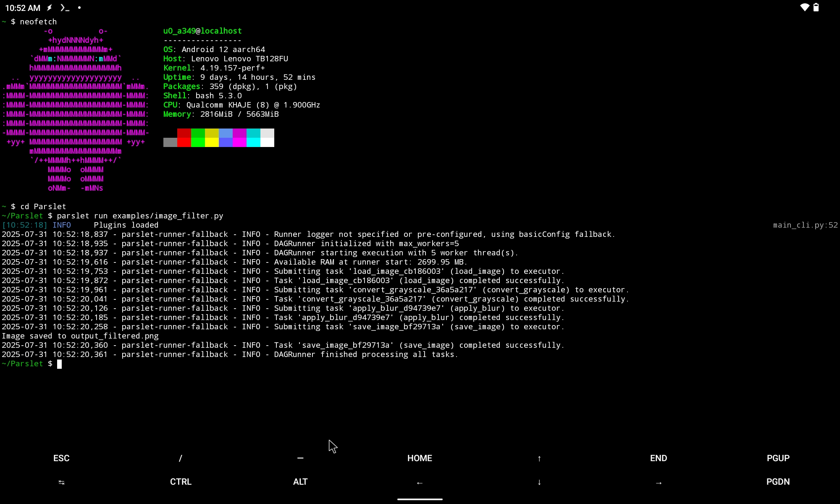The height and width of the screenshot is (504, 840).
Task: Tap the battery status icon
Action: coord(816,8)
